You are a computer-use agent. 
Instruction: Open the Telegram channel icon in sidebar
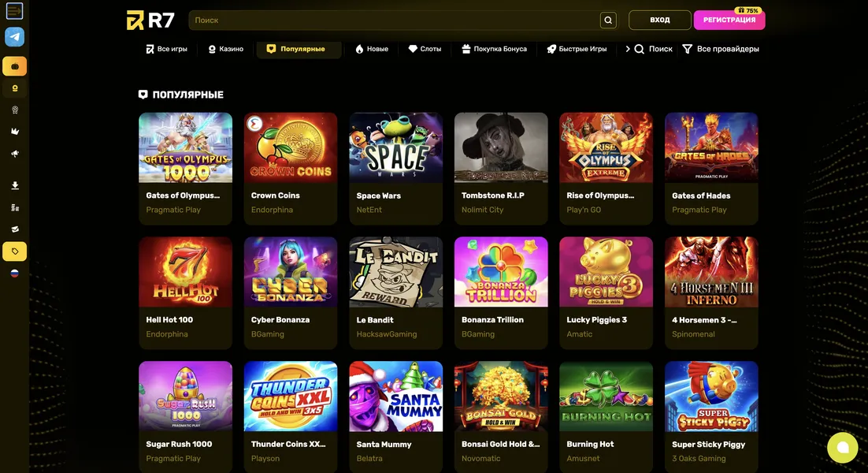click(14, 36)
